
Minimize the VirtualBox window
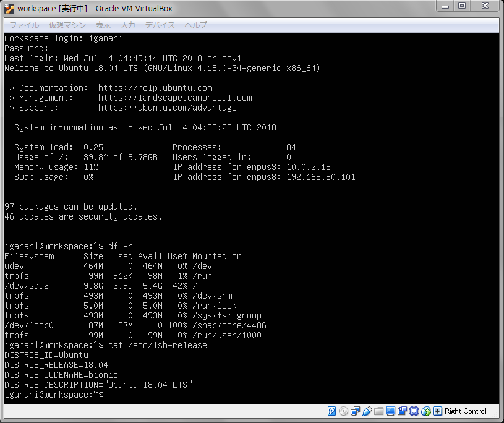(445, 6)
